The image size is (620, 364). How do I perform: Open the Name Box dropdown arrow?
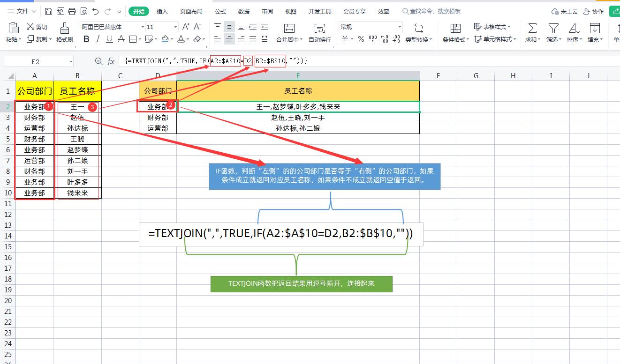(x=71, y=61)
